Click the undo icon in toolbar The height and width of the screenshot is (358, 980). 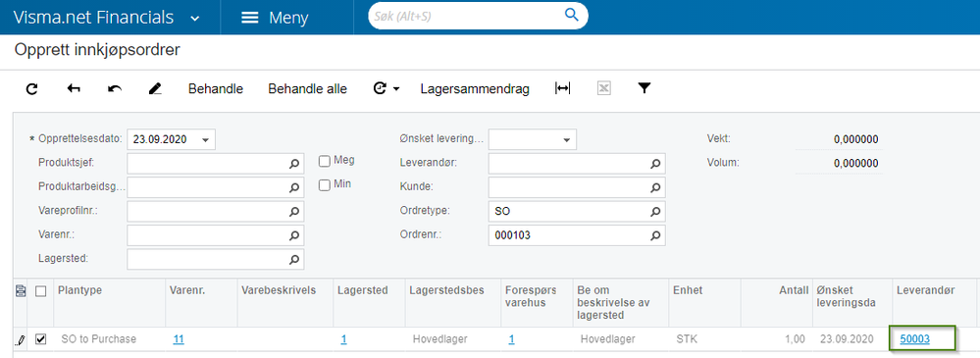(115, 89)
